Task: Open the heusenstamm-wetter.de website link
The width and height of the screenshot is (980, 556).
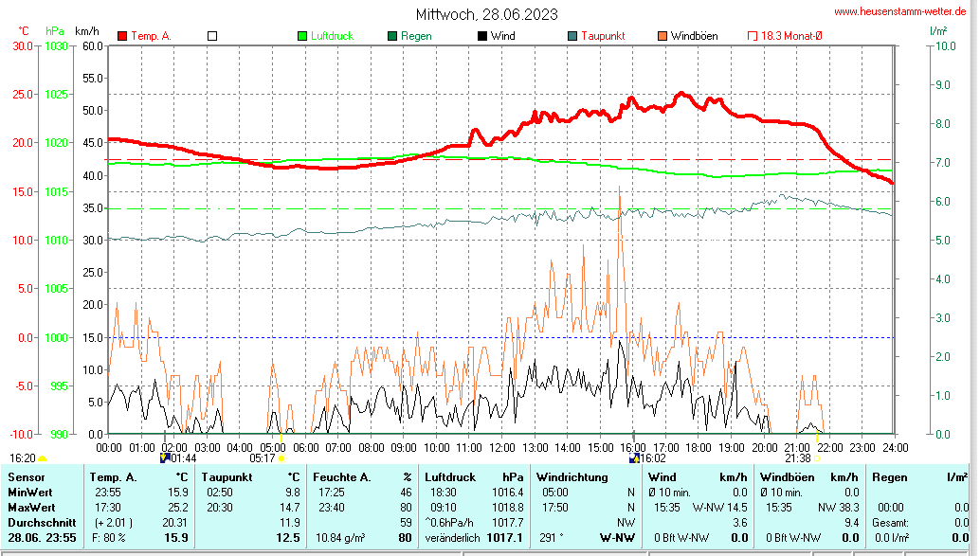Action: point(899,11)
